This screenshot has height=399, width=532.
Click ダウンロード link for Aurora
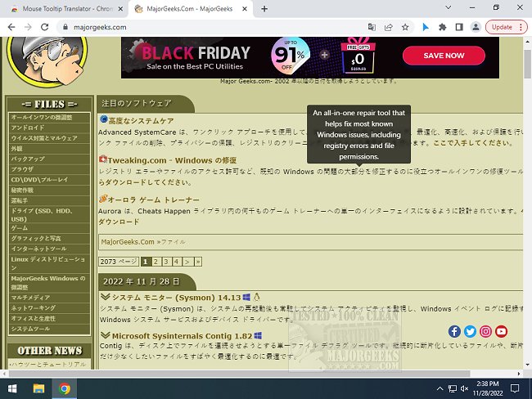coord(119,222)
